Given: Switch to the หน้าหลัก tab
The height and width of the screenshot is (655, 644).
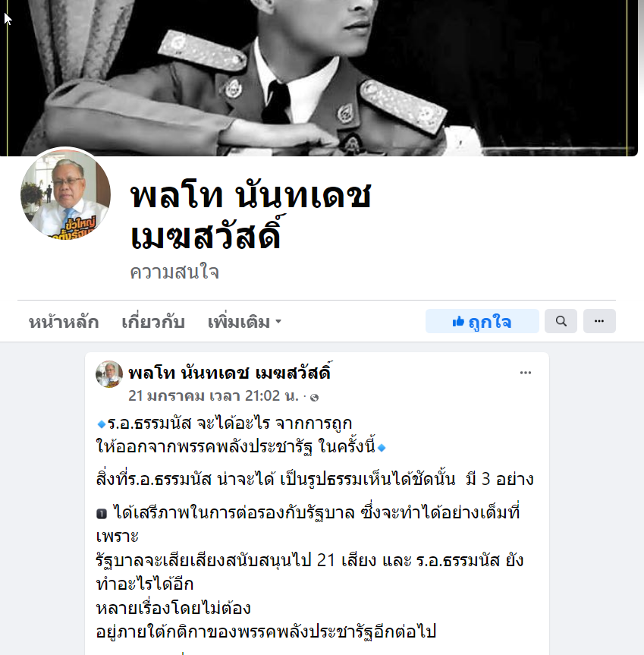Looking at the screenshot, I should click(64, 322).
